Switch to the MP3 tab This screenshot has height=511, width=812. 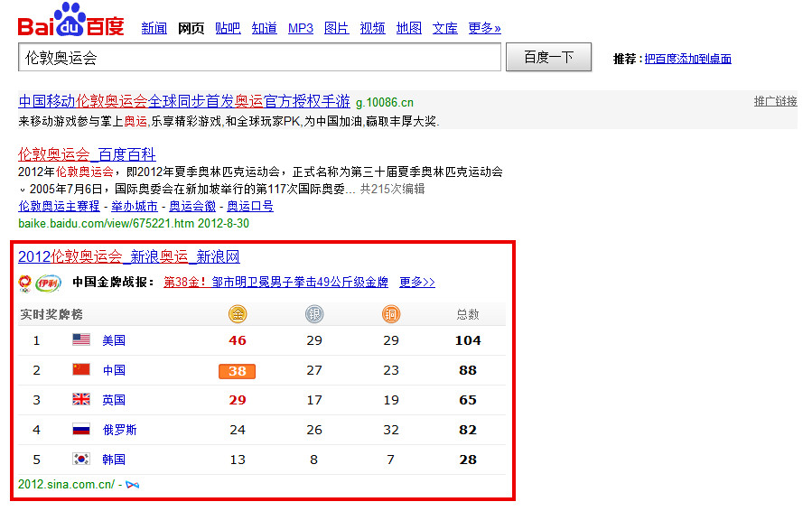[x=301, y=28]
